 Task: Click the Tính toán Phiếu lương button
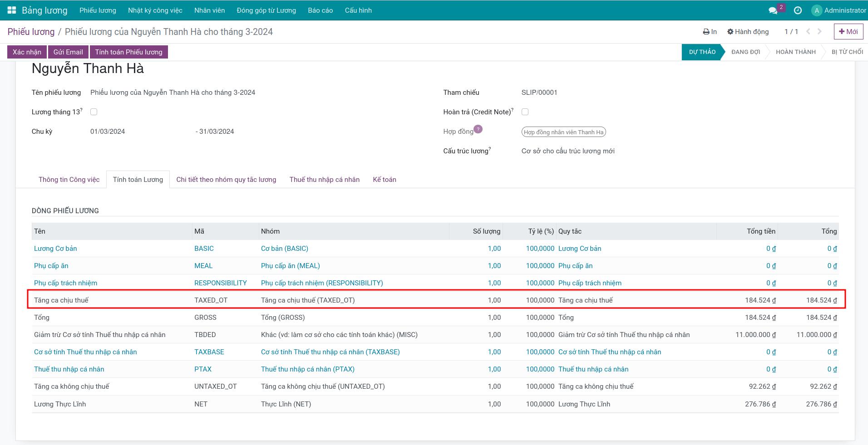click(x=128, y=52)
